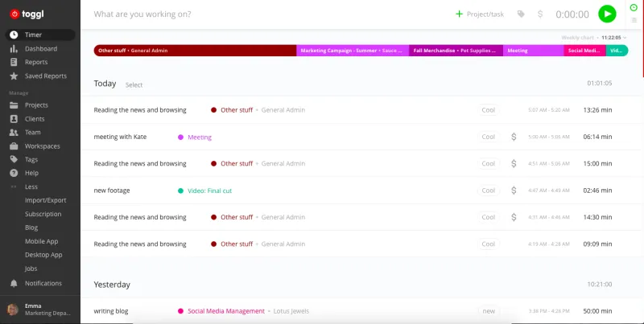Toggle billable on the new footage entry

[x=514, y=191]
